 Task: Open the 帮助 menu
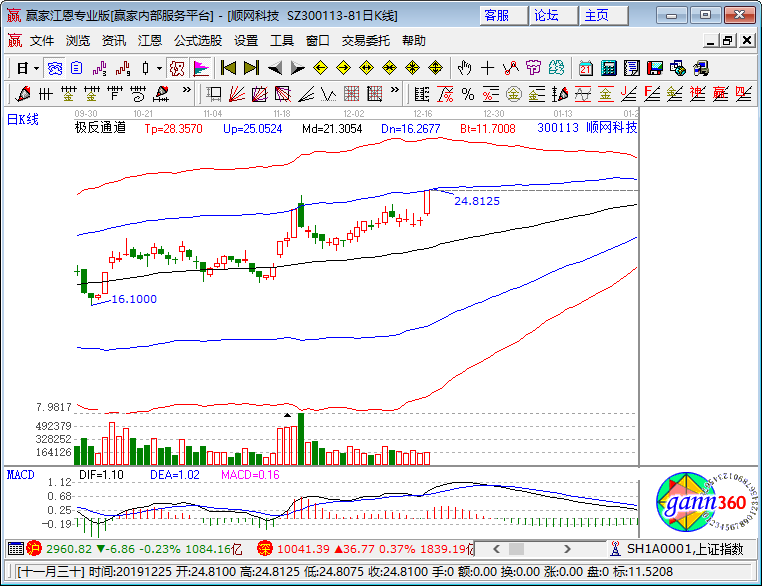click(414, 41)
